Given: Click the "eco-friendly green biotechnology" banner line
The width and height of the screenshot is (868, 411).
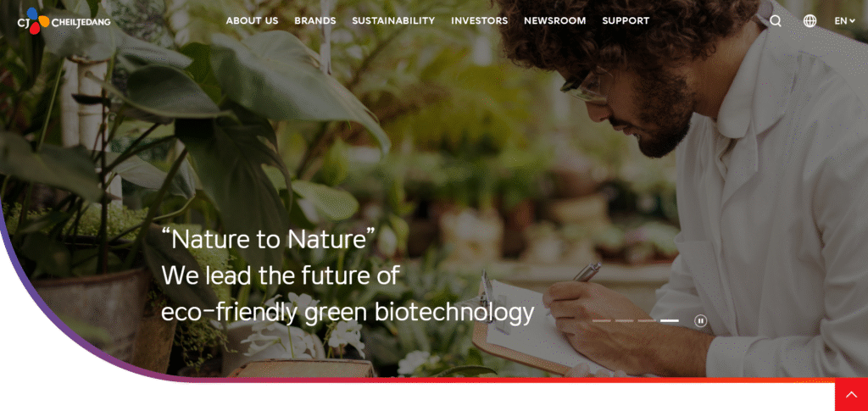Looking at the screenshot, I should click(348, 313).
